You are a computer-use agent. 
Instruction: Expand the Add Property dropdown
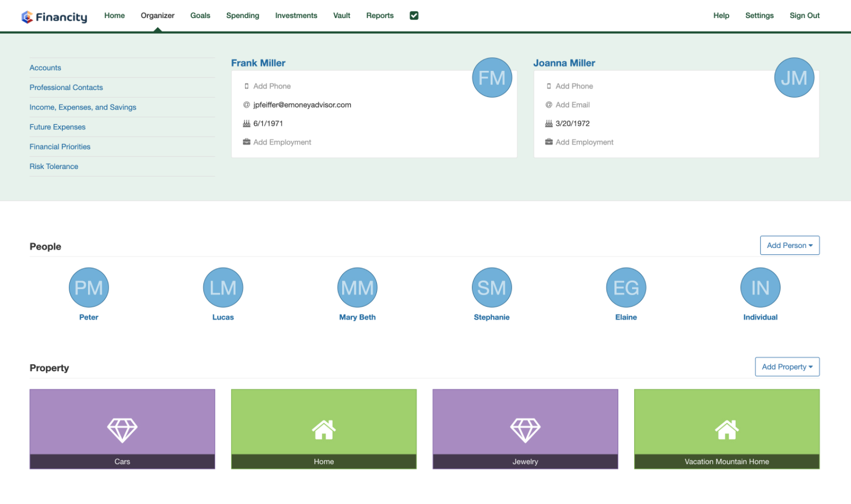click(x=787, y=367)
